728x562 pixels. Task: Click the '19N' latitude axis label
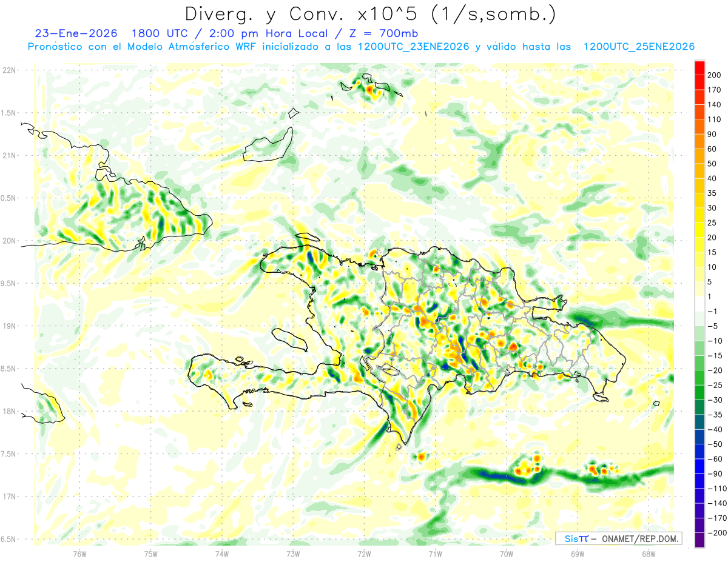tap(8, 326)
